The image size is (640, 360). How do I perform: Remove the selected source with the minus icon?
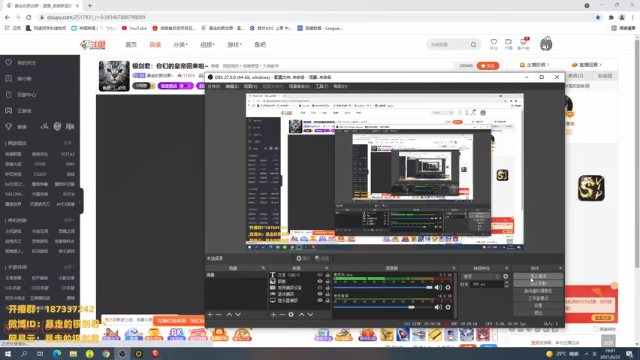point(282,315)
